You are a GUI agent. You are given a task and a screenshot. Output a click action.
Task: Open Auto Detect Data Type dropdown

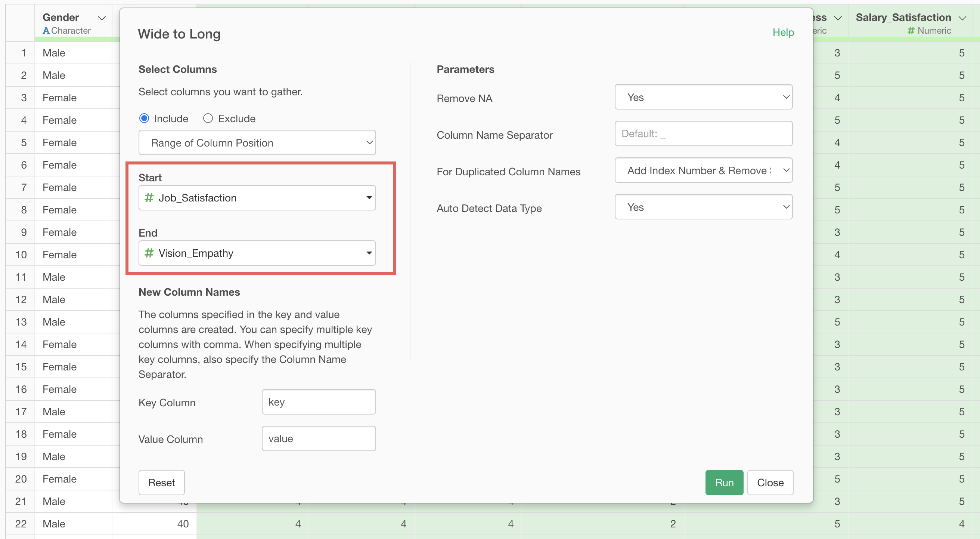click(703, 207)
